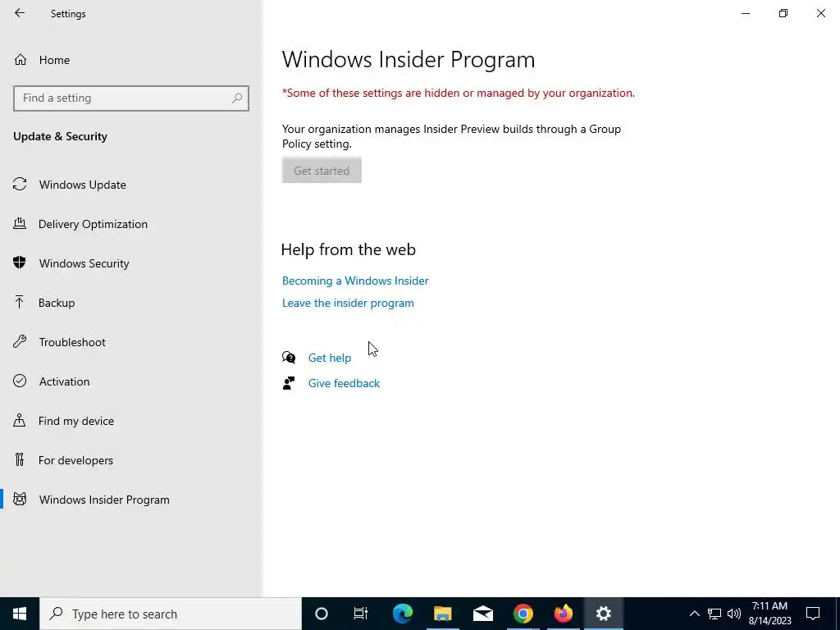840x630 pixels.
Task: Select the Find my device icon
Action: pyautogui.click(x=20, y=420)
